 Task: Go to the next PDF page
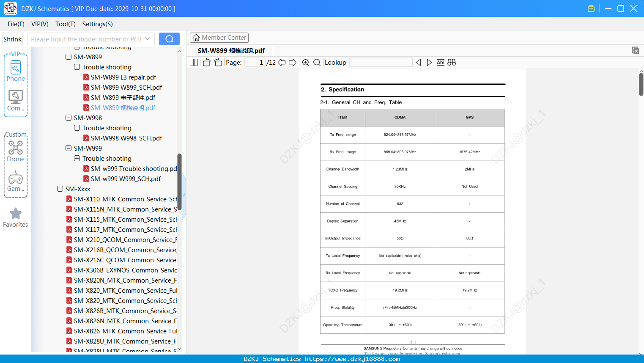(293, 63)
